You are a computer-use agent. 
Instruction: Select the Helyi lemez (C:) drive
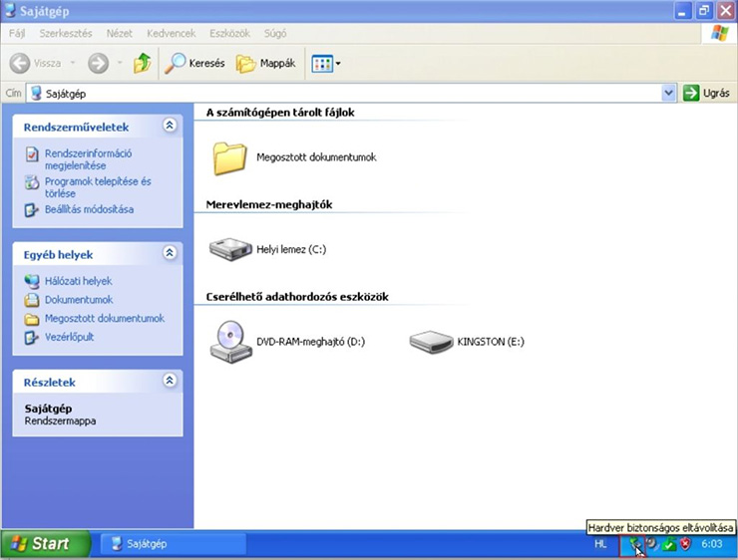230,249
